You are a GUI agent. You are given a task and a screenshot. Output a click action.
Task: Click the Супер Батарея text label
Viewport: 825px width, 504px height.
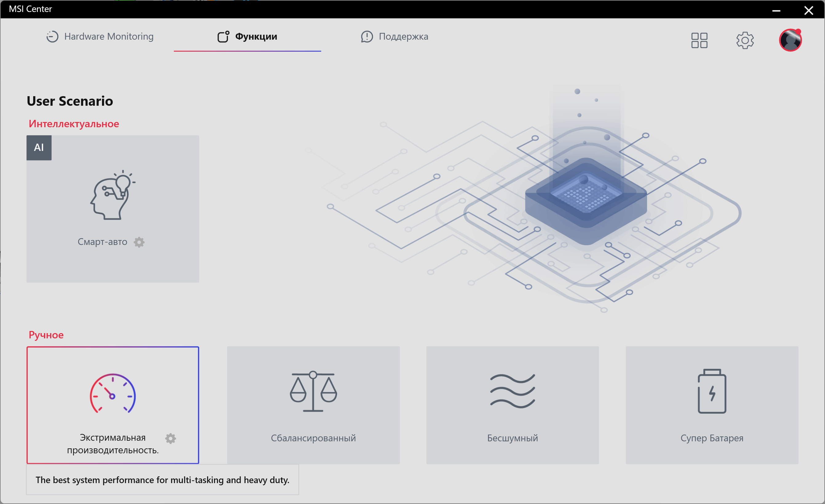712,438
